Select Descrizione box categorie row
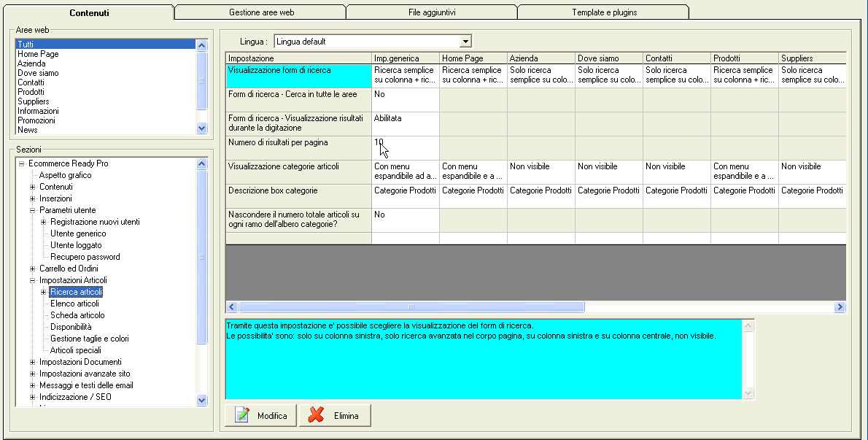868x440 pixels. pyautogui.click(x=298, y=196)
